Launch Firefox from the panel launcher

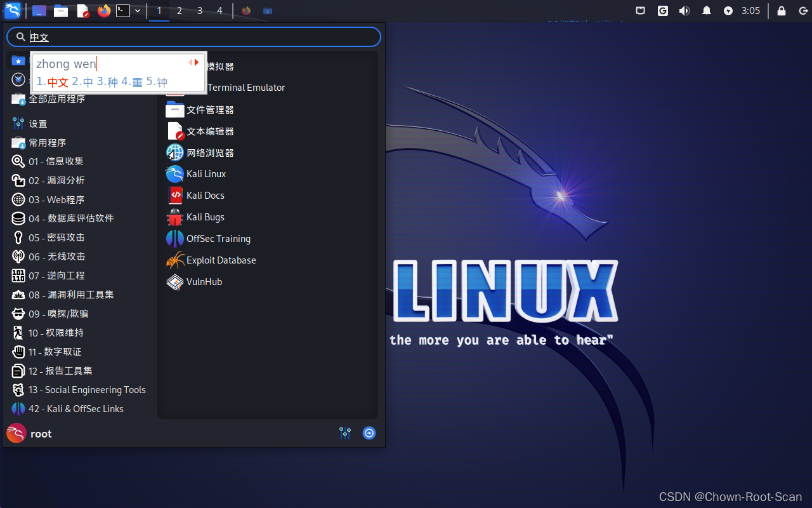click(104, 11)
